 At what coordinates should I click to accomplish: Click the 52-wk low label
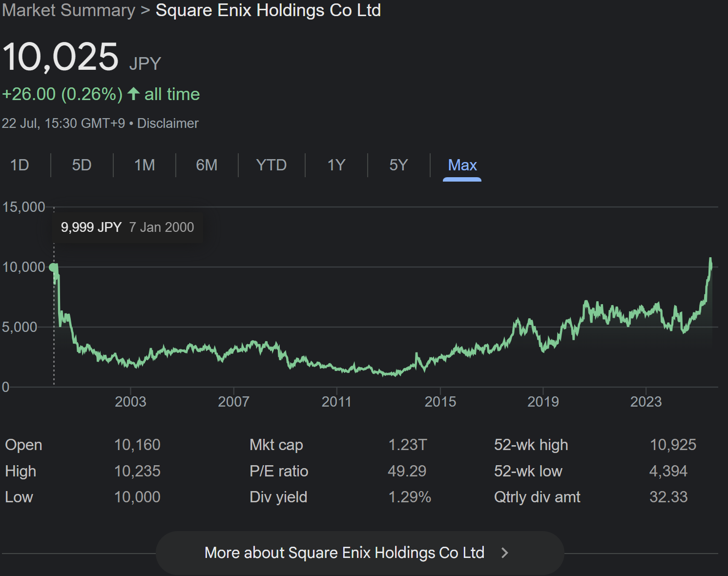tap(528, 471)
